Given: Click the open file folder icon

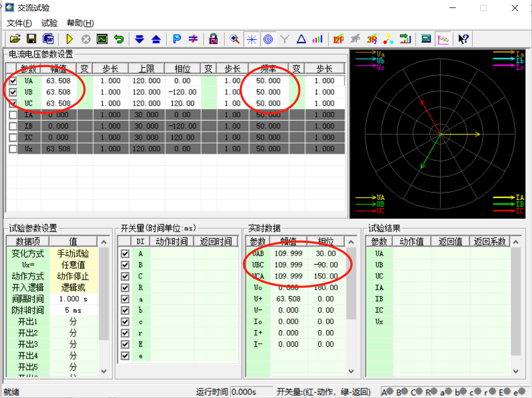Looking at the screenshot, I should click(x=15, y=39).
